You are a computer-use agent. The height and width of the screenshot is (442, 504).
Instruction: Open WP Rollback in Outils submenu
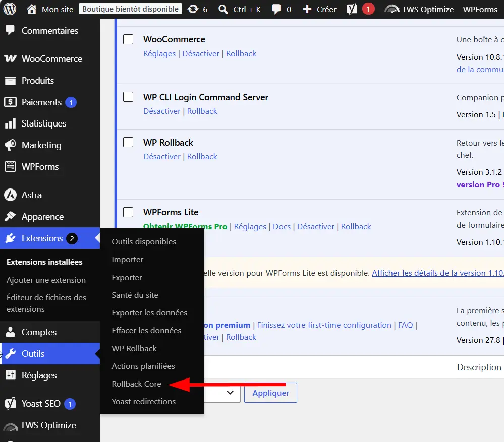[134, 348]
